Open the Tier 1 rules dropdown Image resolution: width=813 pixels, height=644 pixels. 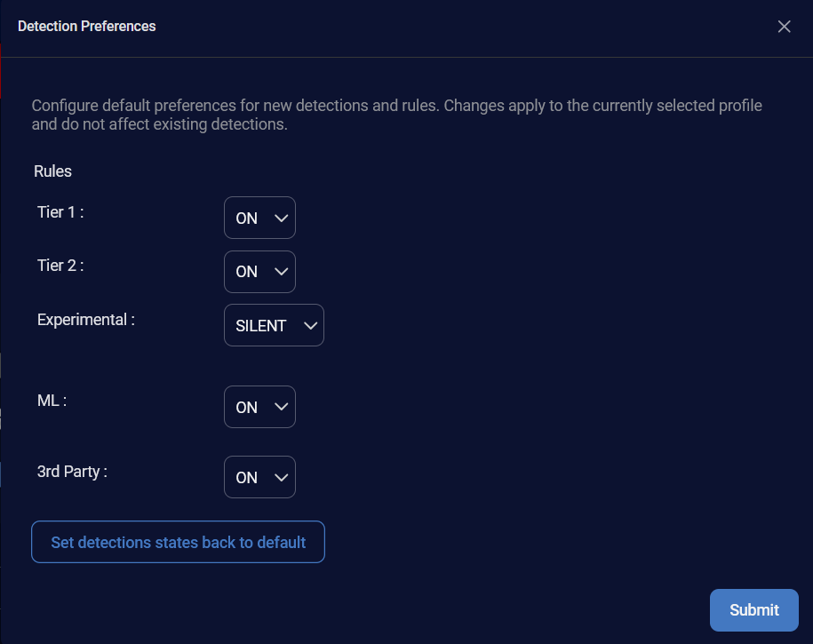[259, 218]
